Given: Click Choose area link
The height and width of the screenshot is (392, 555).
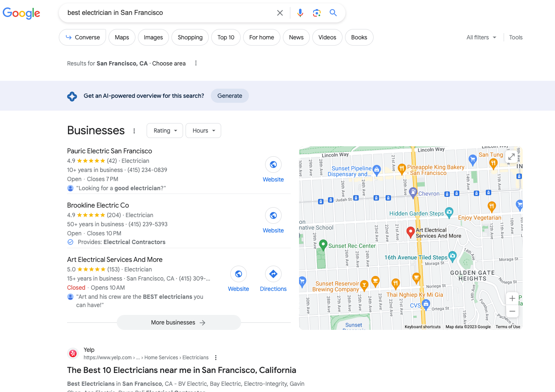Looking at the screenshot, I should pyautogui.click(x=169, y=63).
